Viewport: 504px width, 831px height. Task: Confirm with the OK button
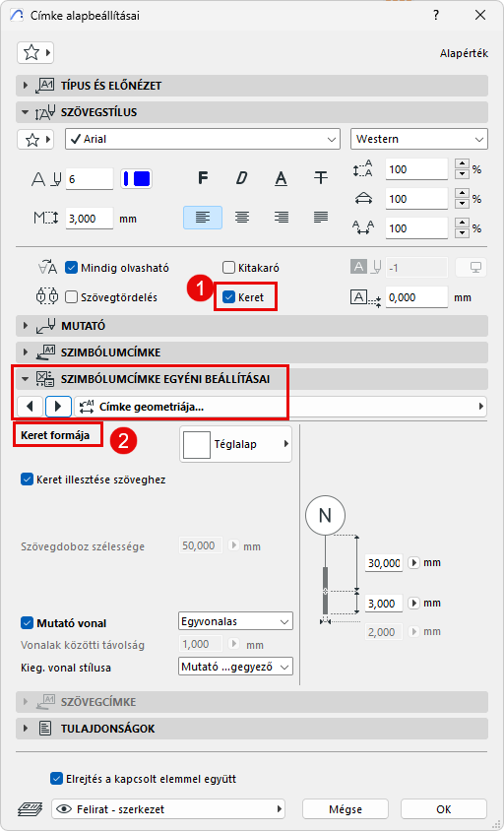point(444,809)
